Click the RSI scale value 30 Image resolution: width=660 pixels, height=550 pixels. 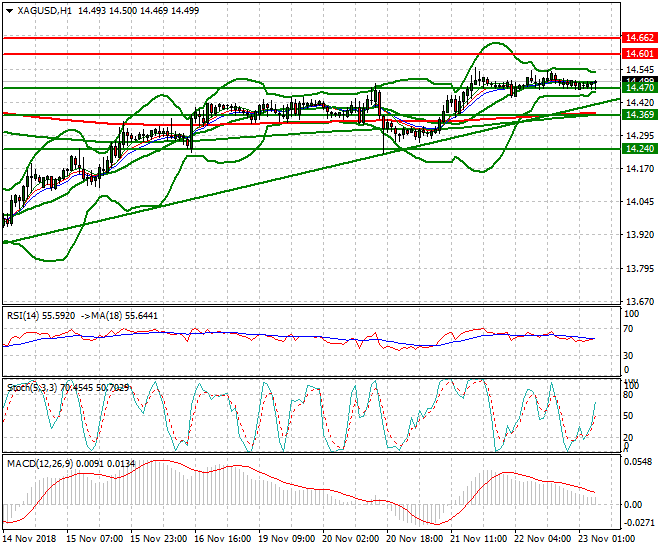click(628, 356)
